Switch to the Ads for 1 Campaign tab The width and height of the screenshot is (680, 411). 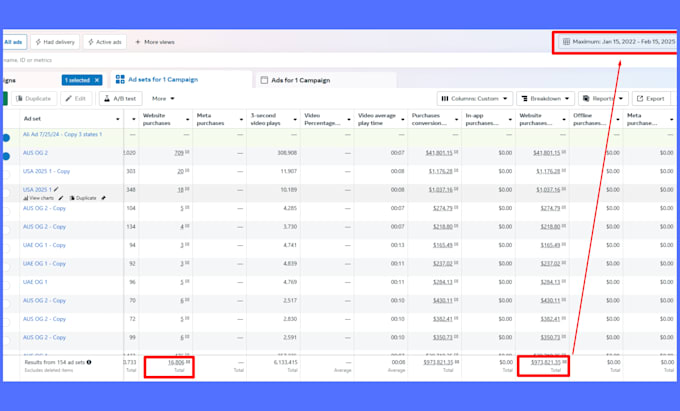(x=298, y=80)
